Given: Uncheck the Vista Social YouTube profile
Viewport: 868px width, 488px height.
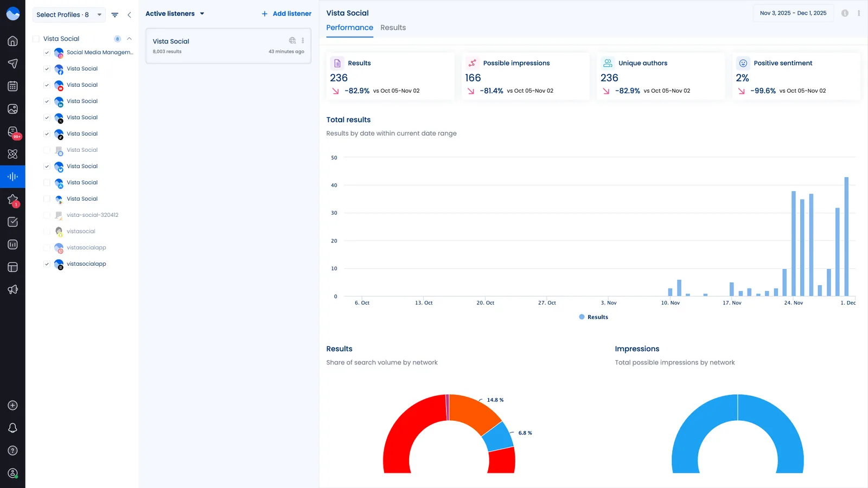Looking at the screenshot, I should 47,85.
